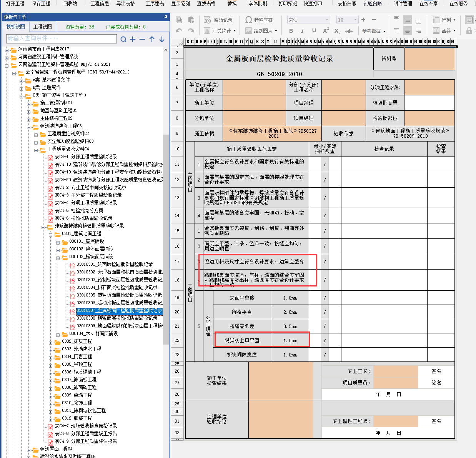Open the 打开工程 menu item
Viewport: 476px width, 458px height.
tap(15, 3)
